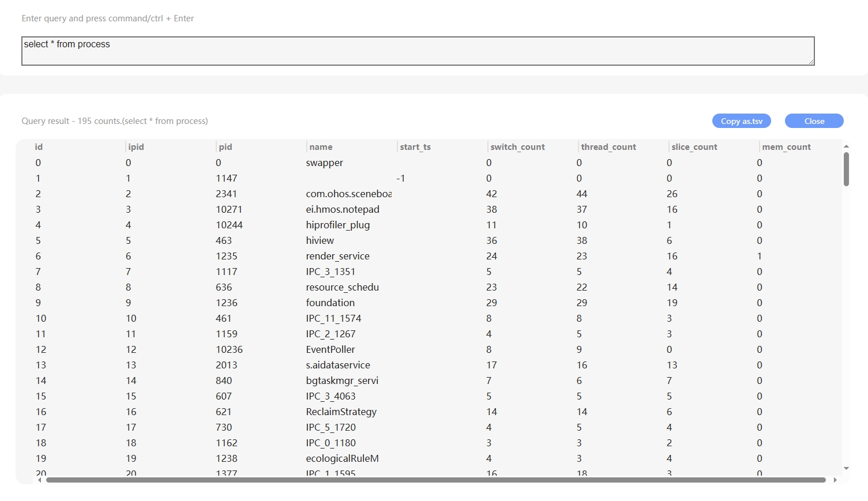Screen dimensions: 868x501
Task: Select the 'pid' column header
Action: 226,147
